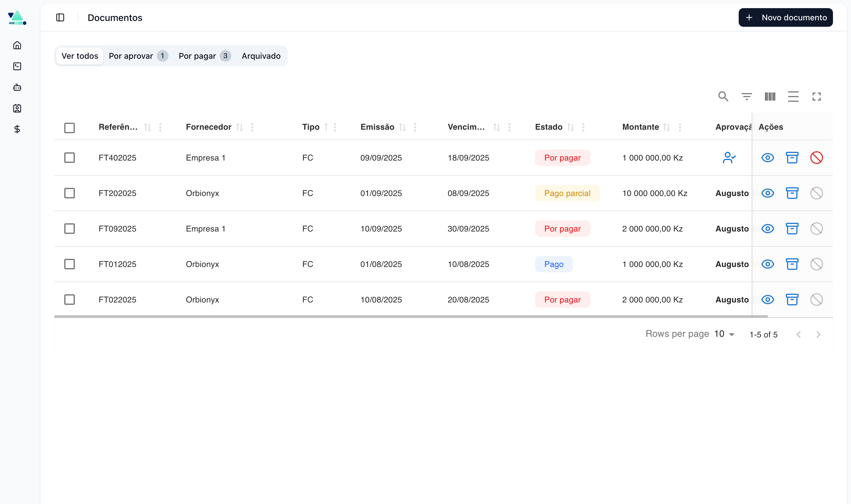Open rows per page dropdown
The height and width of the screenshot is (504, 851).
point(724,334)
